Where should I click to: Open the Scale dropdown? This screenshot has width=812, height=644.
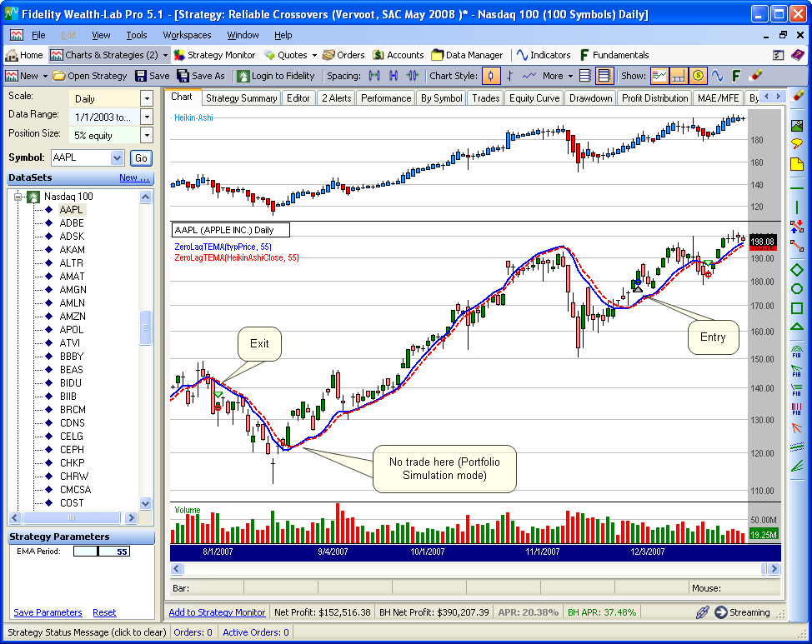[x=147, y=98]
